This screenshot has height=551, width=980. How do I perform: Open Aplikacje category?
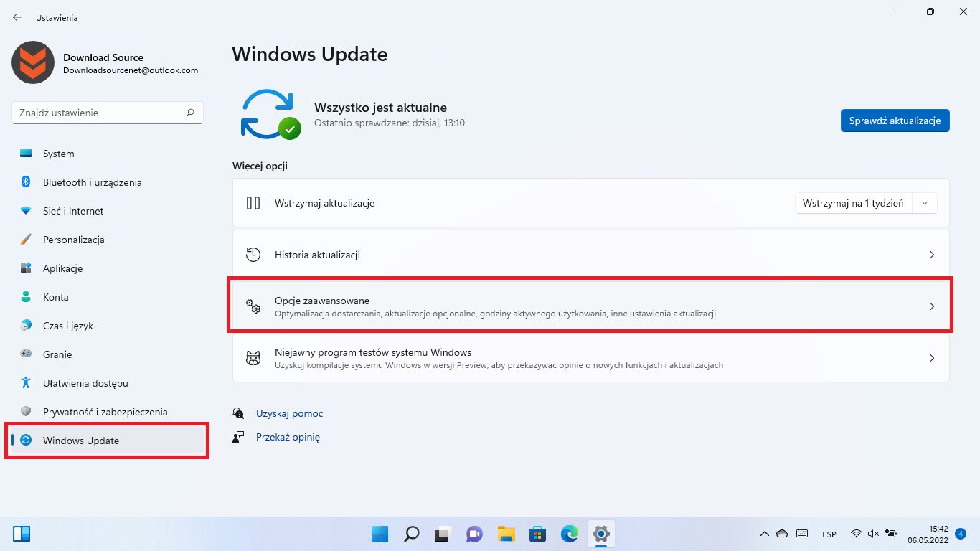(108, 268)
